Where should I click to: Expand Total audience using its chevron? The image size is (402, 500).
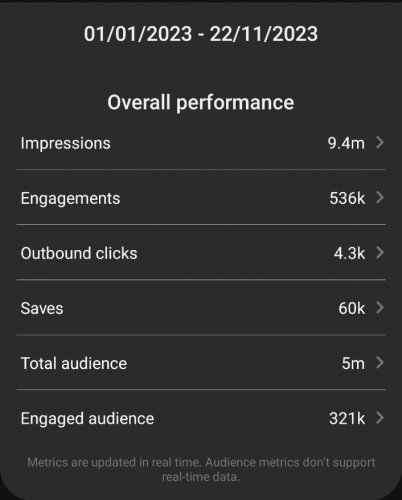click(x=380, y=363)
